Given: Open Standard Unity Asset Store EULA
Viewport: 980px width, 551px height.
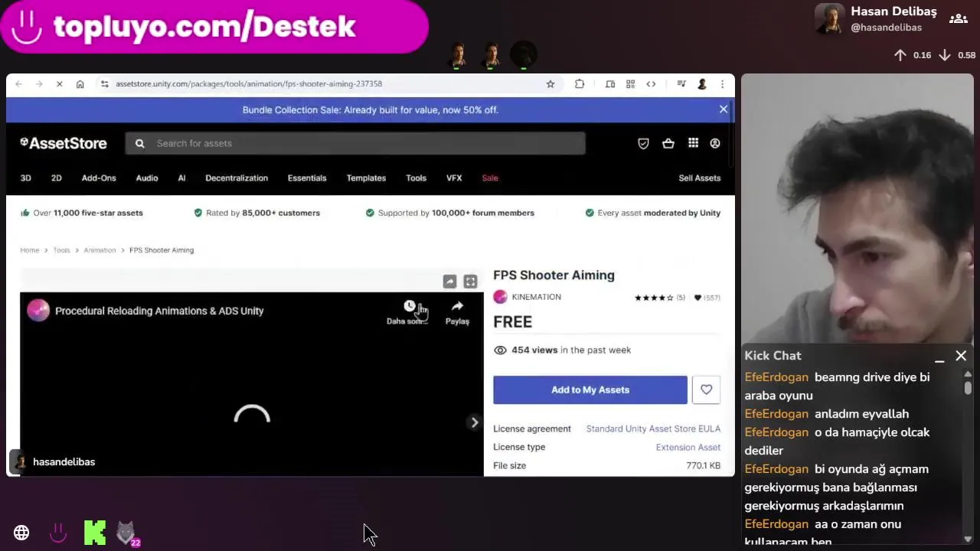Looking at the screenshot, I should pos(653,429).
